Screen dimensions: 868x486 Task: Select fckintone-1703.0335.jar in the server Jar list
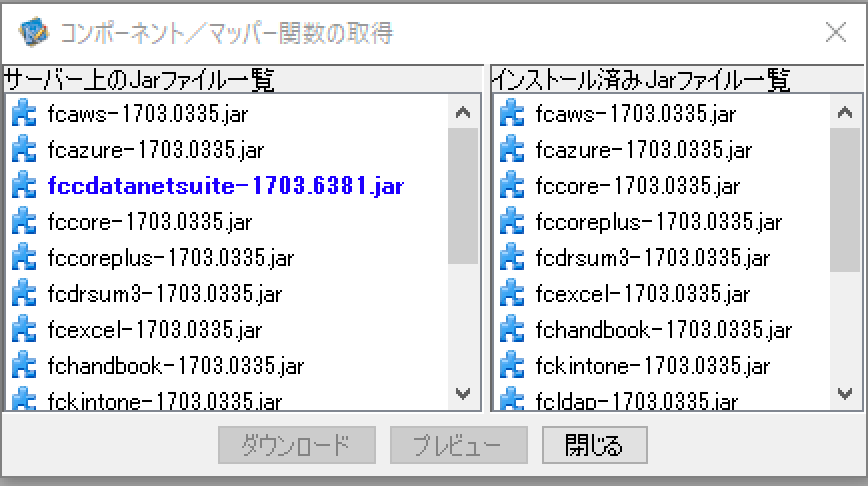(x=165, y=401)
